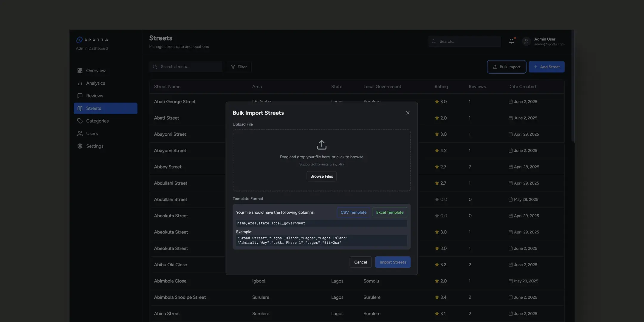This screenshot has height=322, width=644.
Task: Cancel the Bulk Import dialog
Action: 360,262
